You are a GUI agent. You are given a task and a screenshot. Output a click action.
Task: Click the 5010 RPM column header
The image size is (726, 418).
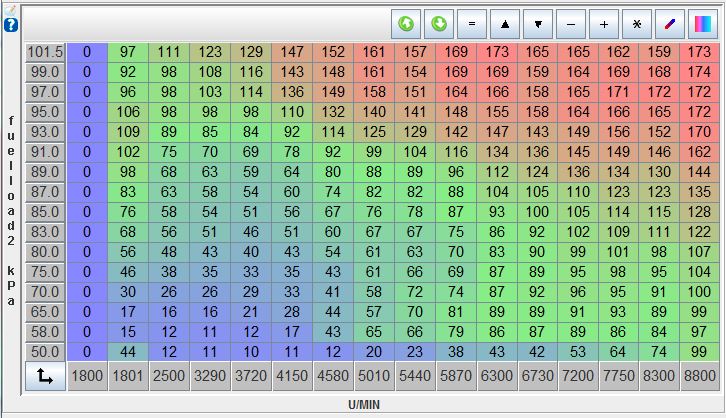[x=373, y=377]
